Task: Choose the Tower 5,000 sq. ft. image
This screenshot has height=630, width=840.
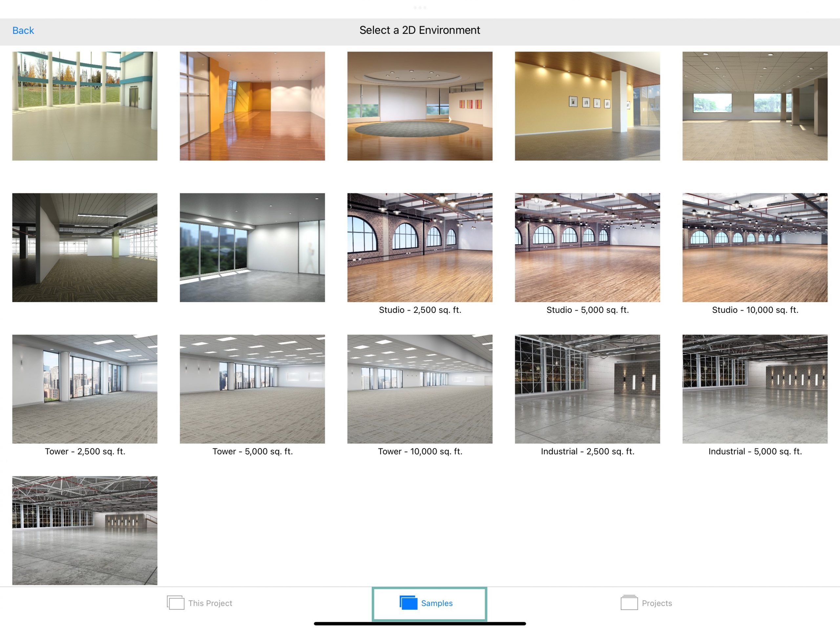Action: coord(252,389)
